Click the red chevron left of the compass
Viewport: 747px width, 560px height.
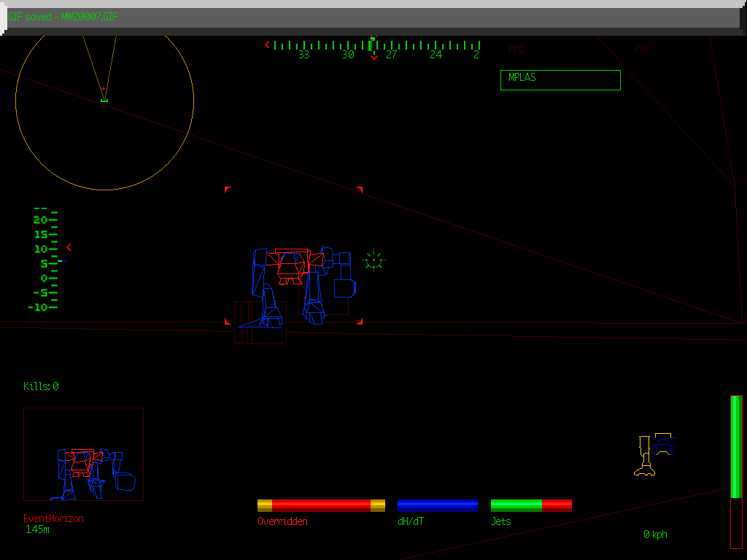pyautogui.click(x=267, y=45)
